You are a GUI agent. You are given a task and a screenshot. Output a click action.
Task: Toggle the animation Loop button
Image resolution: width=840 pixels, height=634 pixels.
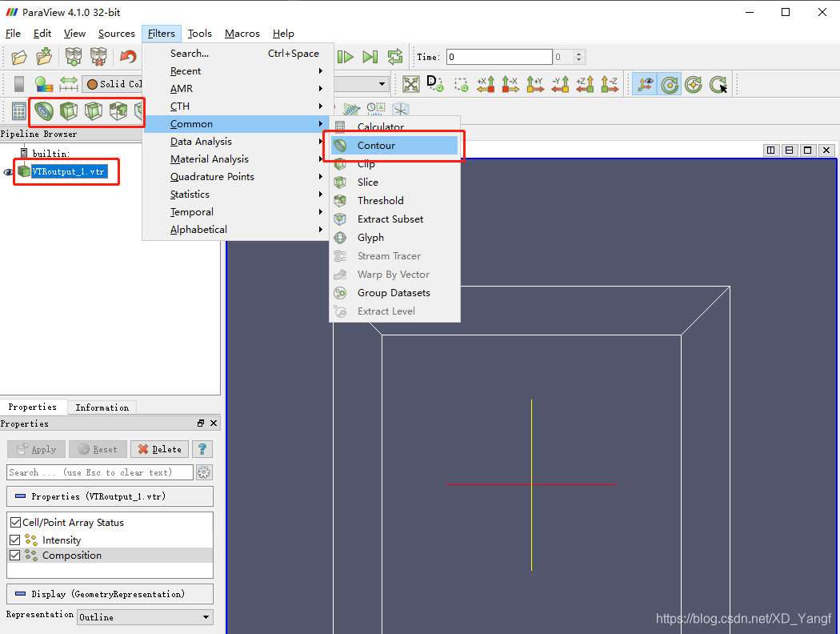[x=395, y=56]
